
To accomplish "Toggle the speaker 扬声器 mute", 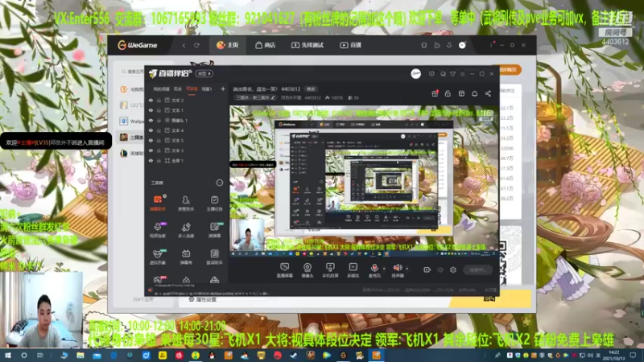I will point(397,270).
